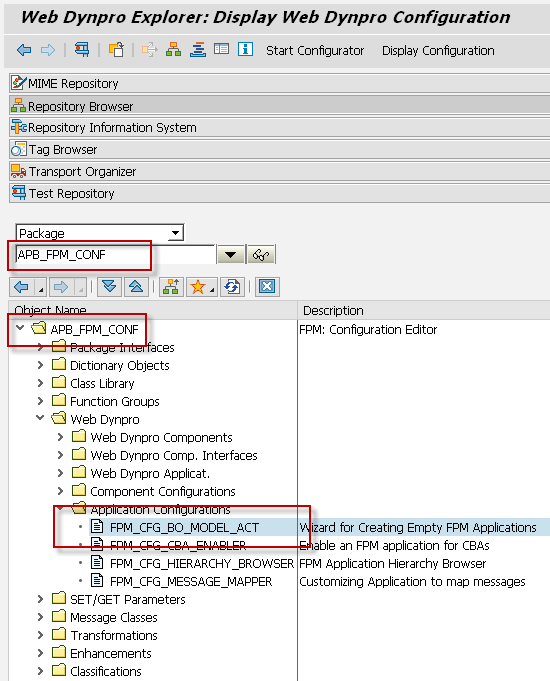Close the object list with X icon

point(267,287)
